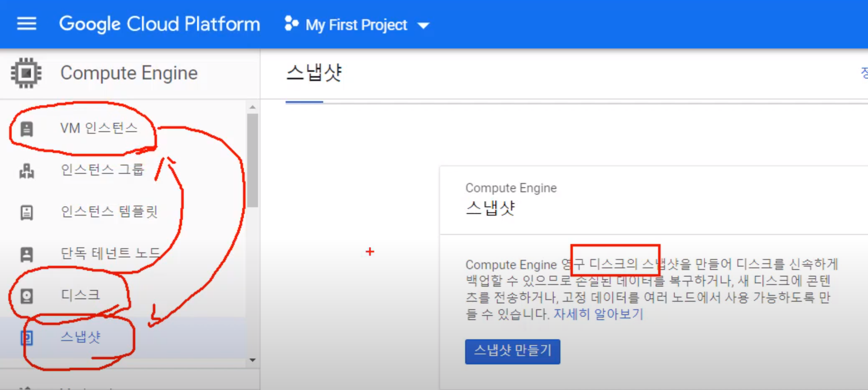Image resolution: width=868 pixels, height=390 pixels.
Task: Click the 스냅샷 만들기 button
Action: pos(512,351)
